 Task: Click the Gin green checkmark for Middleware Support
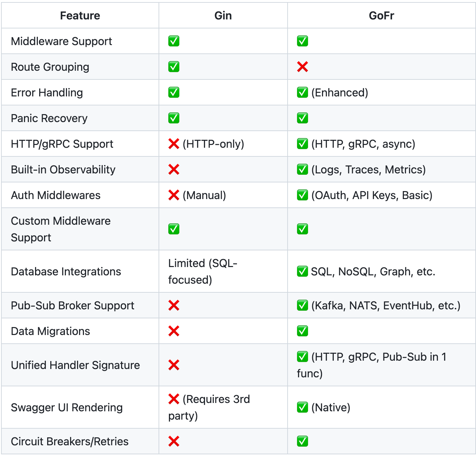[x=174, y=41]
